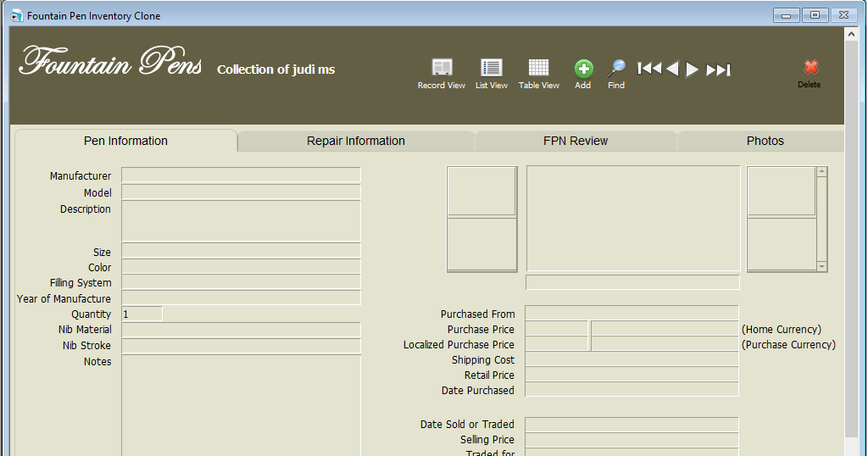
Task: Focus the Retail Price field
Action: click(632, 375)
